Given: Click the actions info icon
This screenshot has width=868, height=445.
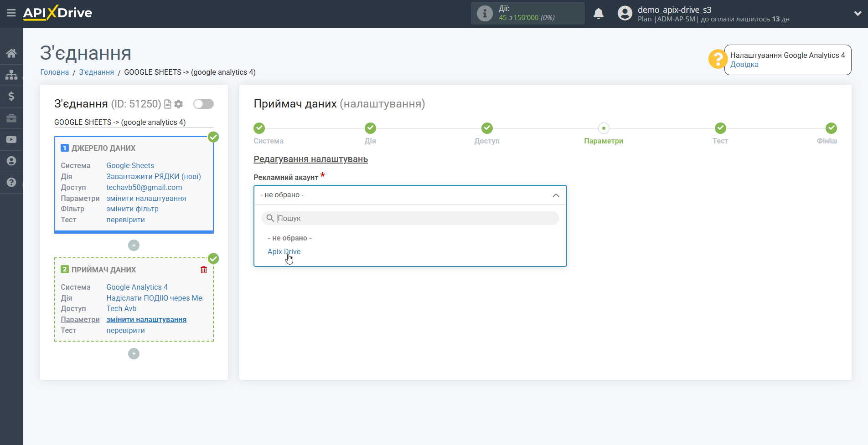Looking at the screenshot, I should (485, 13).
